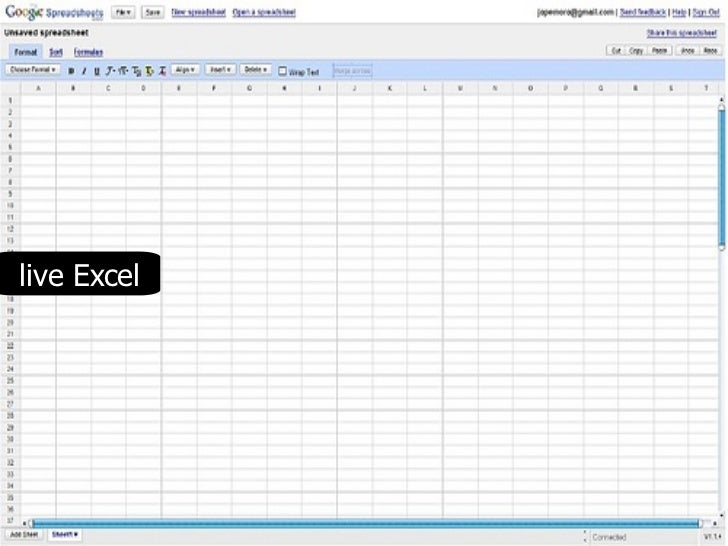728x546 pixels.
Task: Click the Redo button
Action: coord(710,50)
